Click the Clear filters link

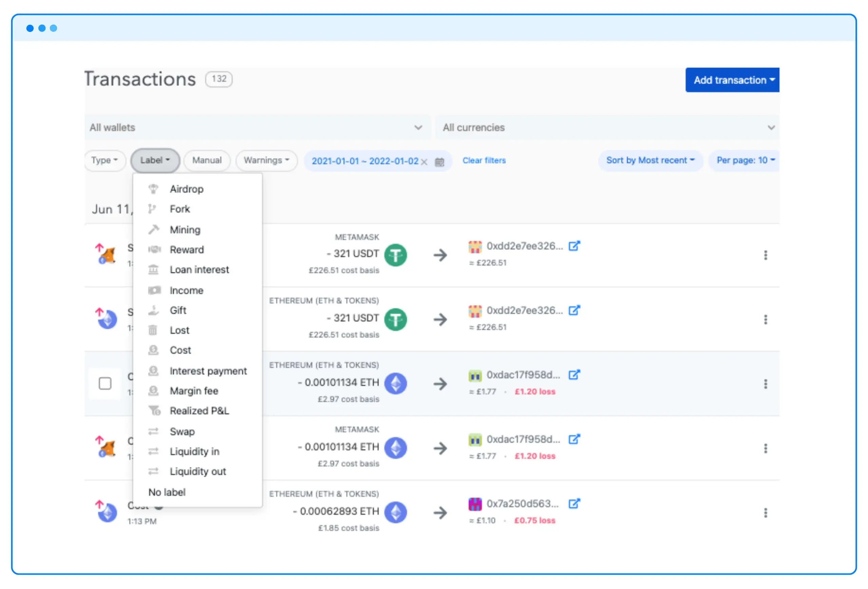[x=484, y=161]
